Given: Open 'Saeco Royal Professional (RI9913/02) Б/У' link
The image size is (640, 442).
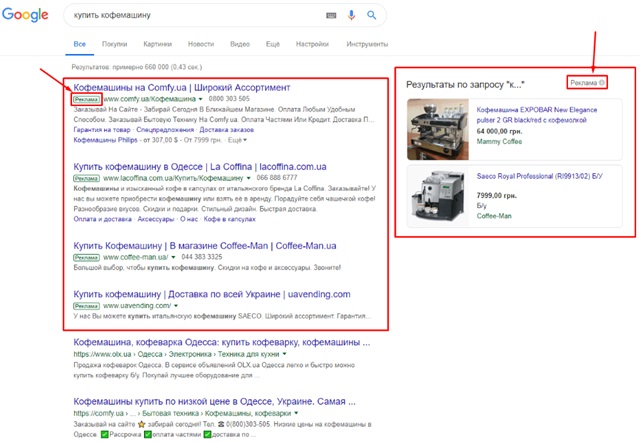Looking at the screenshot, I should click(540, 176).
